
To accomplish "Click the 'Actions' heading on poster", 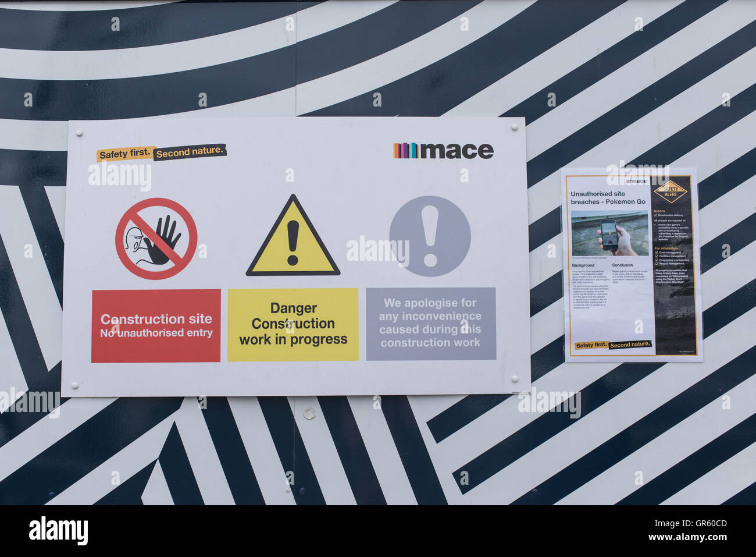I will click(659, 211).
